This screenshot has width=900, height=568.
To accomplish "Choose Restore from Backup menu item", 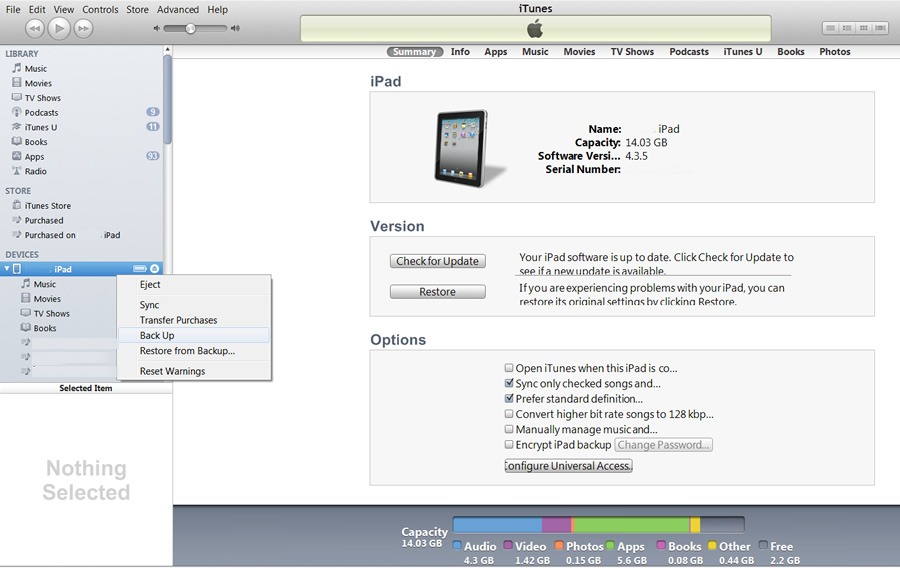I will tap(194, 351).
